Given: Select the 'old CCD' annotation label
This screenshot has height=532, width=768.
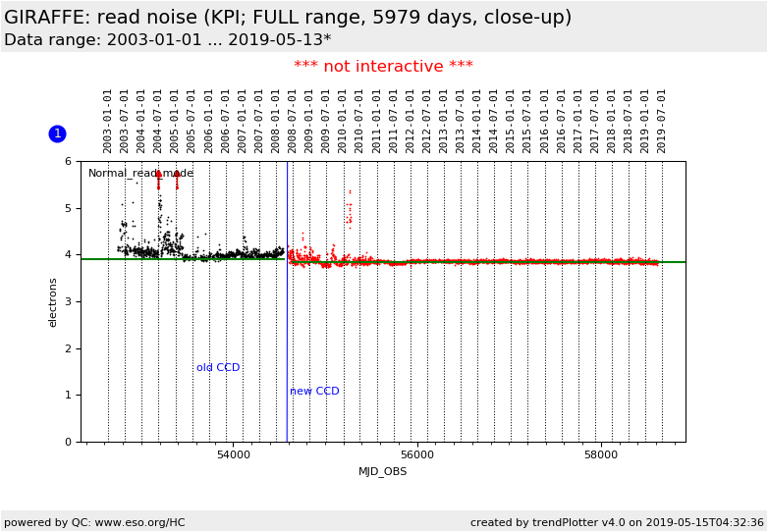Looking at the screenshot, I should 218,368.
